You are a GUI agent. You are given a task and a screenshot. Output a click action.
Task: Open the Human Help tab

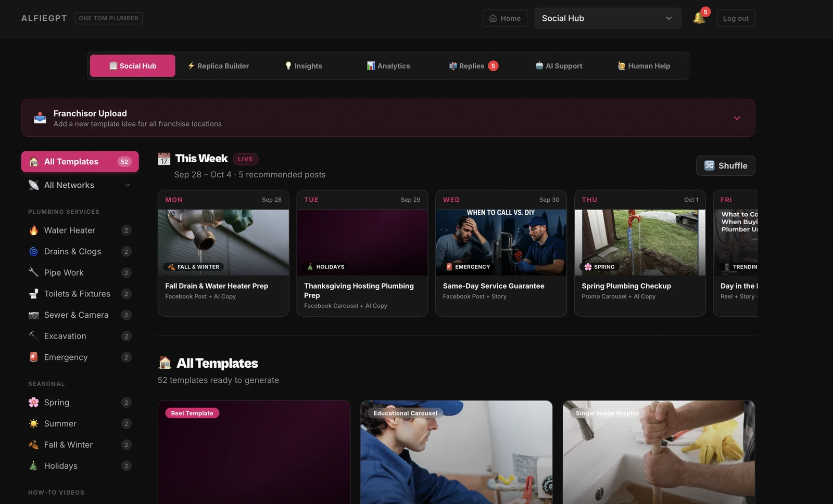click(644, 66)
